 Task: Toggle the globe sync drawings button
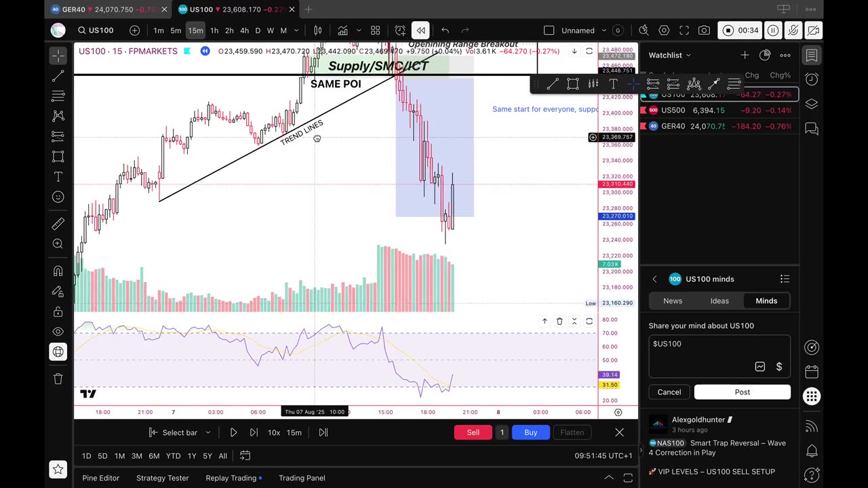pyautogui.click(x=58, y=352)
